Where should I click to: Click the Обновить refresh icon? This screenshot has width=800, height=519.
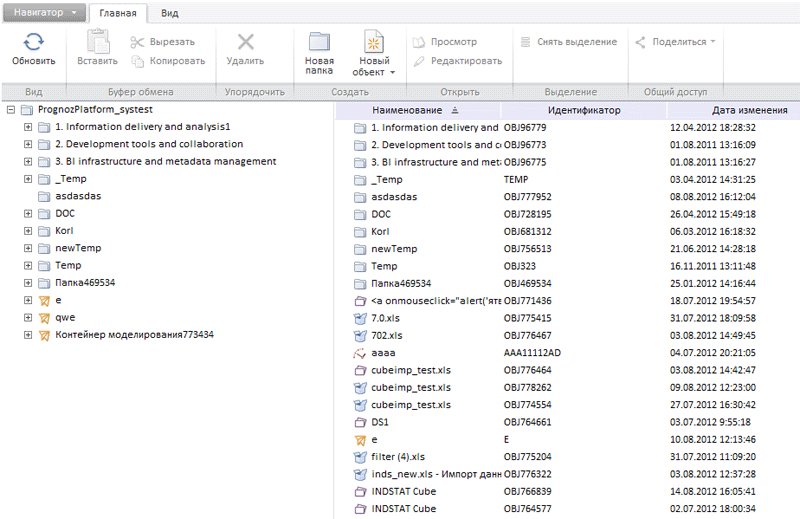pyautogui.click(x=34, y=42)
